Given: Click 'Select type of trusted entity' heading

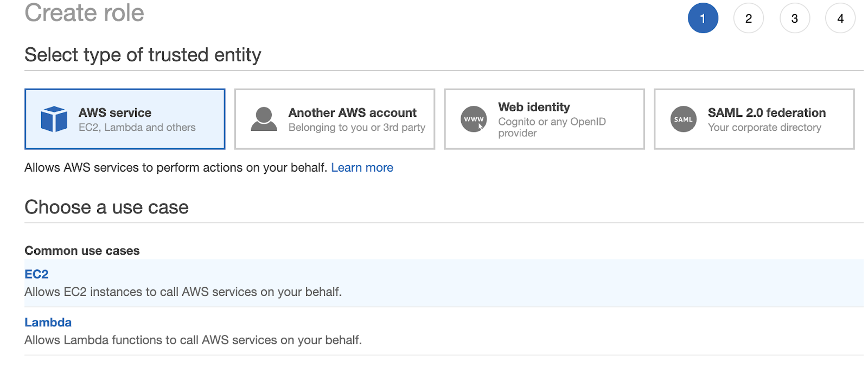Looking at the screenshot, I should pos(143,55).
